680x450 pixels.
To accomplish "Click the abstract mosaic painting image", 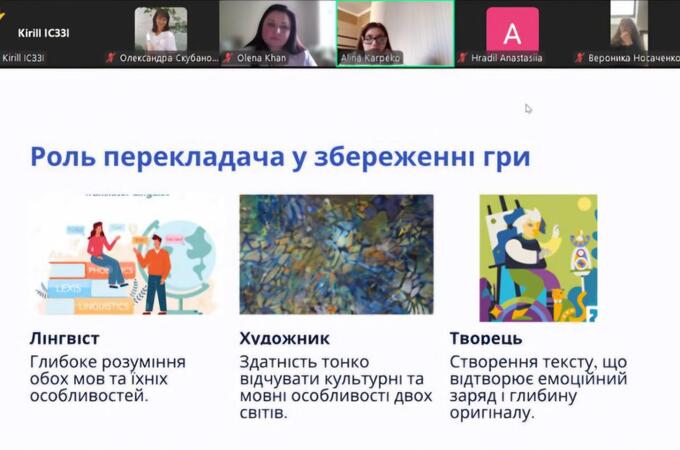I will (x=336, y=254).
